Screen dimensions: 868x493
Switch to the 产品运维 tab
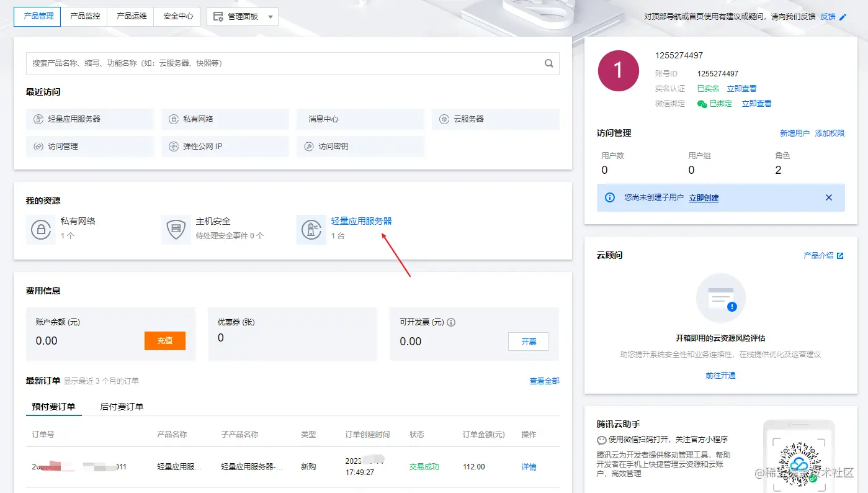(x=131, y=17)
